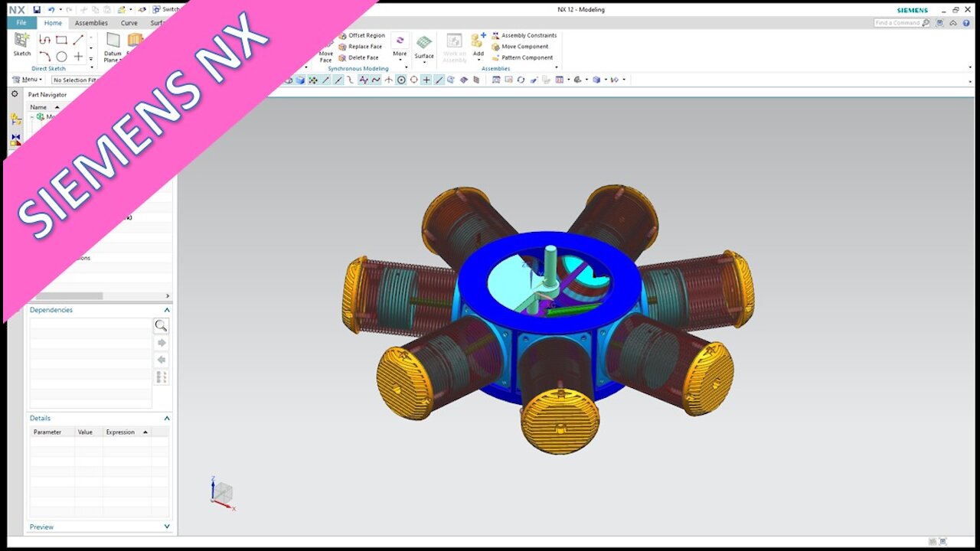Open the More synchronous modeling gallery
The image size is (980, 551).
pos(400,47)
